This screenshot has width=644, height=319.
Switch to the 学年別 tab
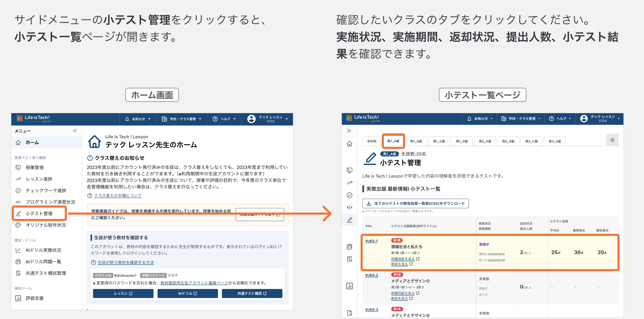click(372, 141)
